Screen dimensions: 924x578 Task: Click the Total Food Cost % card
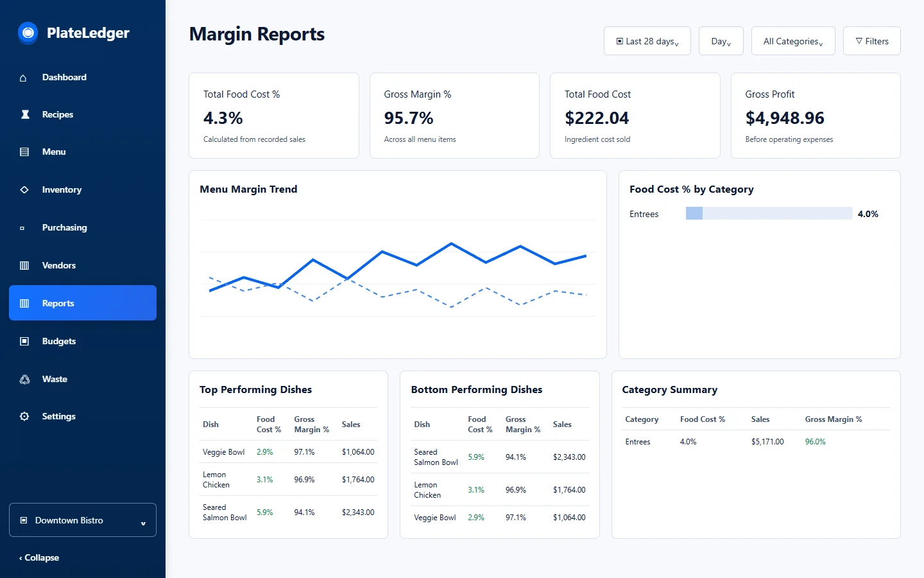(x=274, y=116)
